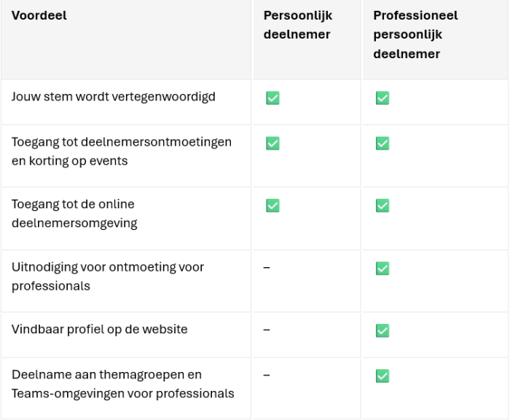Click 'Deelname aan themagroepen en Teams-omgevingen' text

pyautogui.click(x=123, y=384)
